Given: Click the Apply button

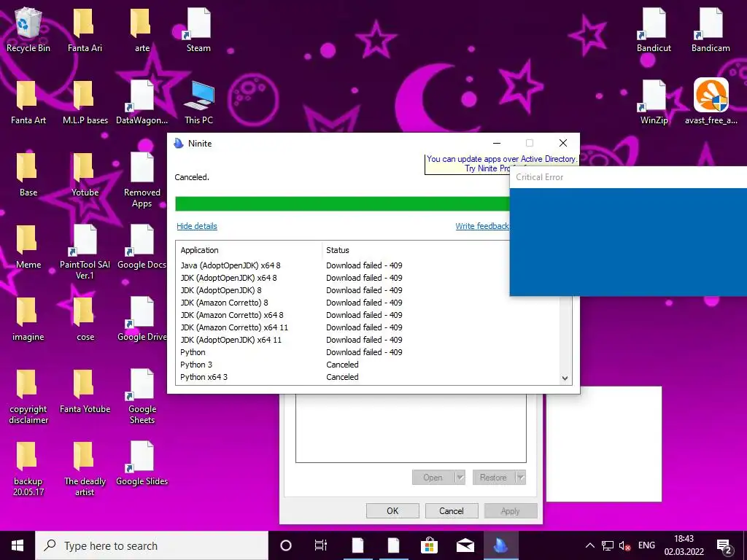Looking at the screenshot, I should pyautogui.click(x=510, y=511).
